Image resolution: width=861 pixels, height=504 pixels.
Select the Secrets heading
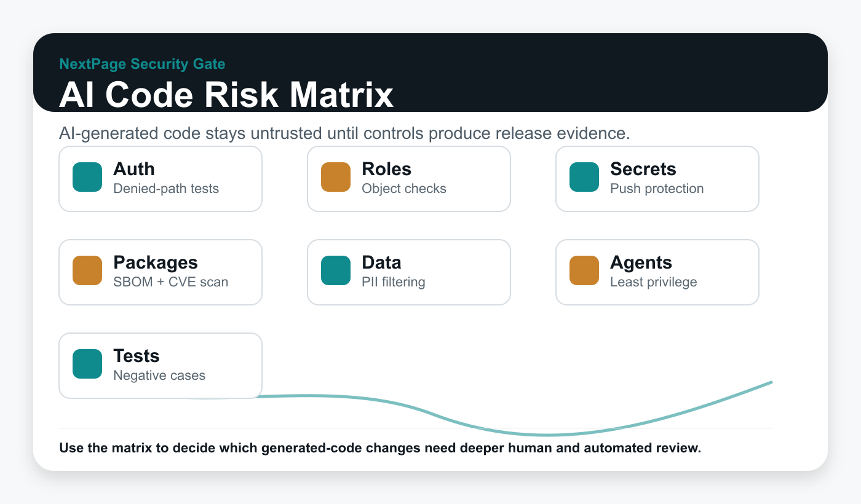coord(643,169)
